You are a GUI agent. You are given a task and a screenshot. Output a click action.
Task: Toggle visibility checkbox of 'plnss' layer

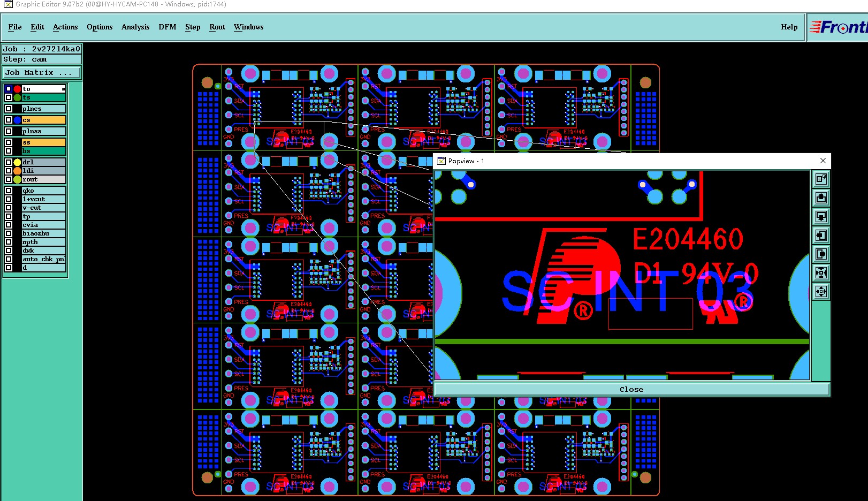(x=9, y=131)
